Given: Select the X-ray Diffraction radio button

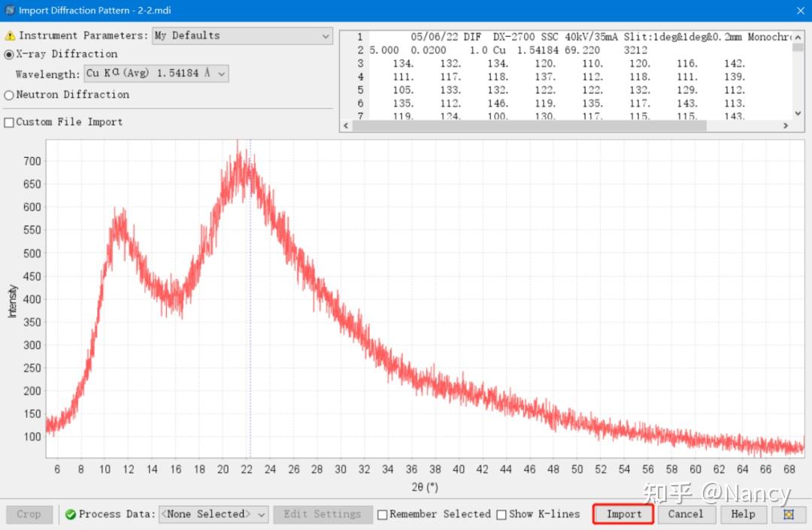Looking at the screenshot, I should coord(10,54).
